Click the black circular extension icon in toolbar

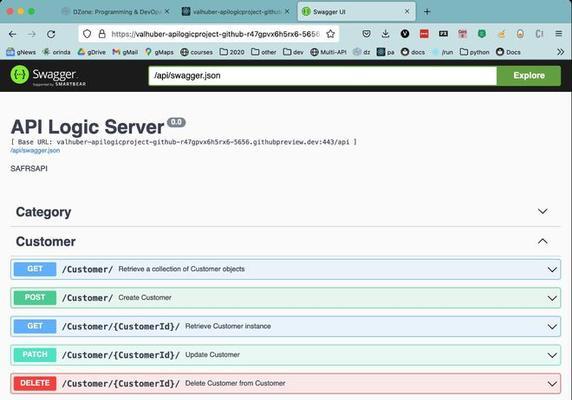(x=405, y=34)
